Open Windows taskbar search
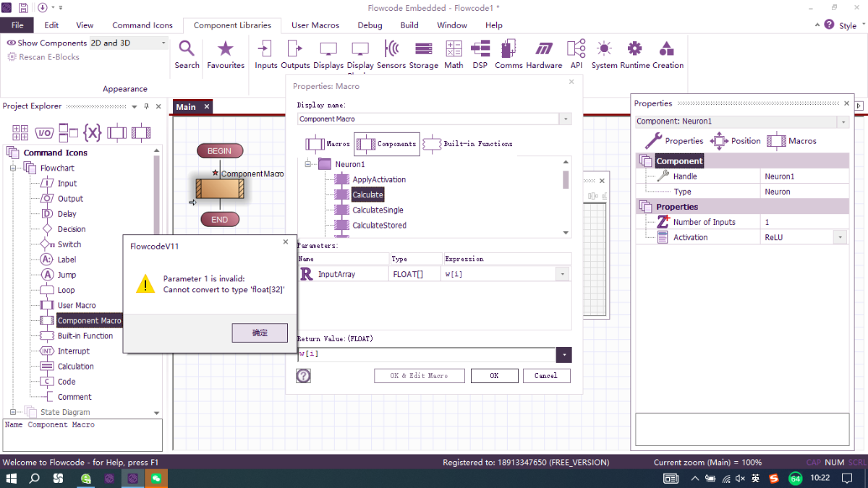This screenshot has width=868, height=488. (34, 478)
